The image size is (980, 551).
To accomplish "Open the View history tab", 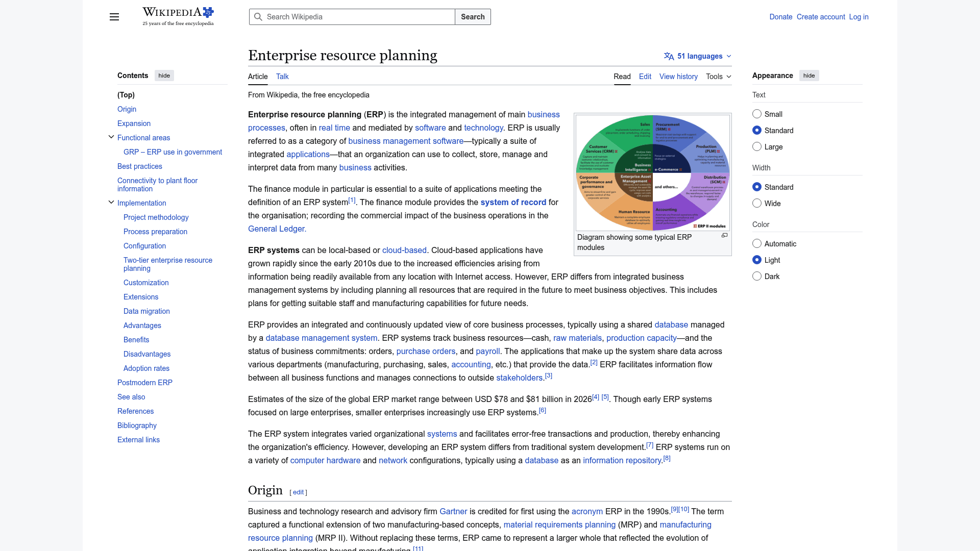I will [678, 77].
